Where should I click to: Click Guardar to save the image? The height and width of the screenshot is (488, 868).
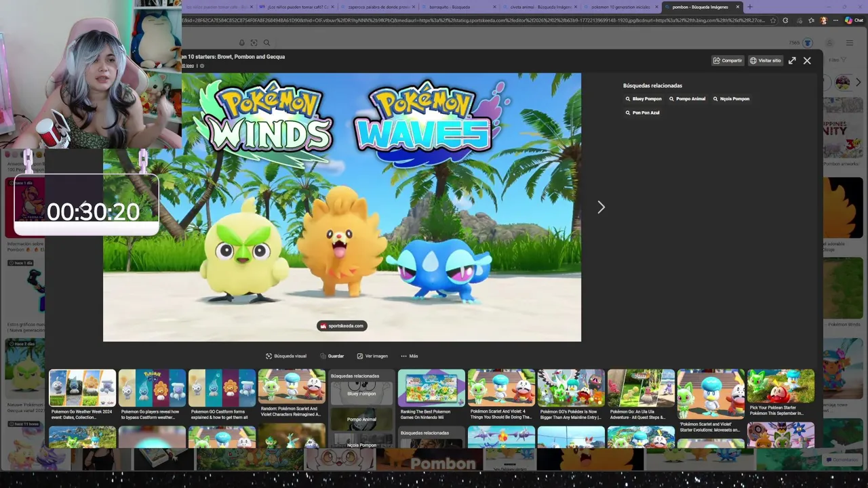(332, 356)
